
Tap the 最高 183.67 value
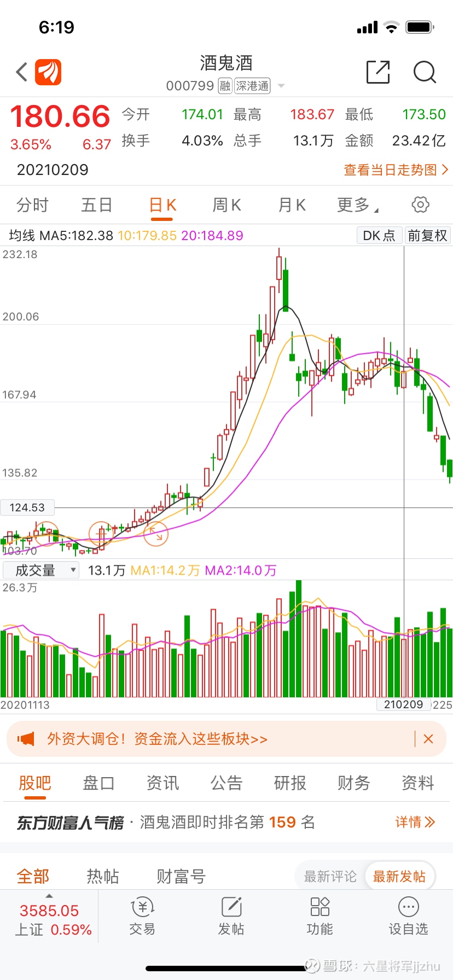pos(312,114)
